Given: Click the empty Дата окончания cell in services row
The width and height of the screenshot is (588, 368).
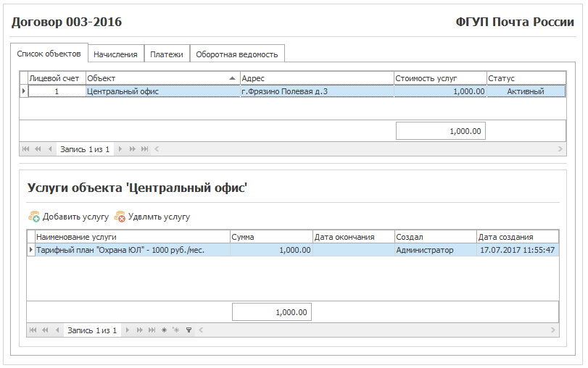Looking at the screenshot, I should pos(354,250).
